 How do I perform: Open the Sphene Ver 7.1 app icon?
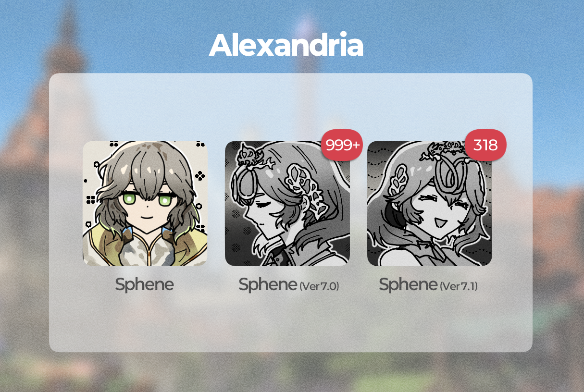(x=430, y=203)
